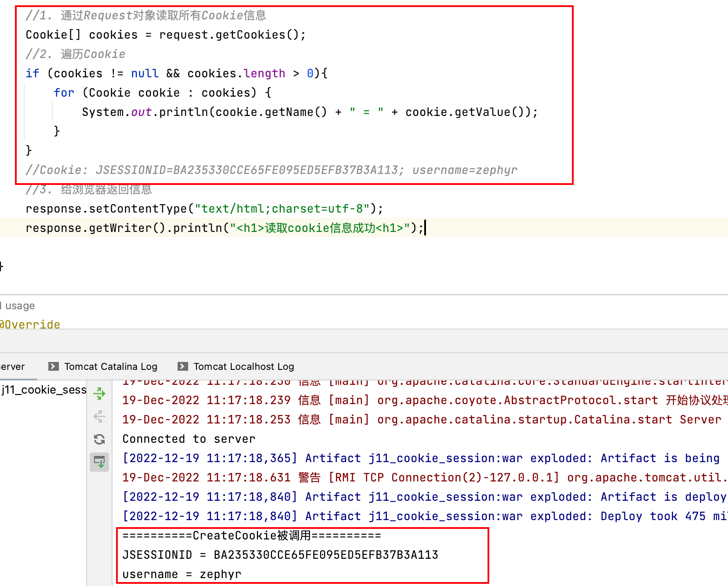The width and height of the screenshot is (728, 586).
Task: Click the green Deploy All arrows icon
Action: tap(99, 394)
